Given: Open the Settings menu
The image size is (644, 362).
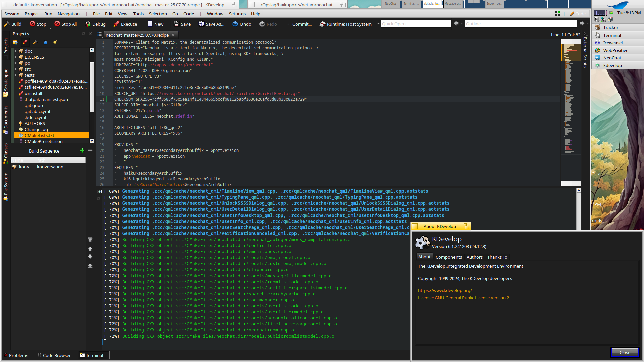Looking at the screenshot, I should tap(237, 14).
